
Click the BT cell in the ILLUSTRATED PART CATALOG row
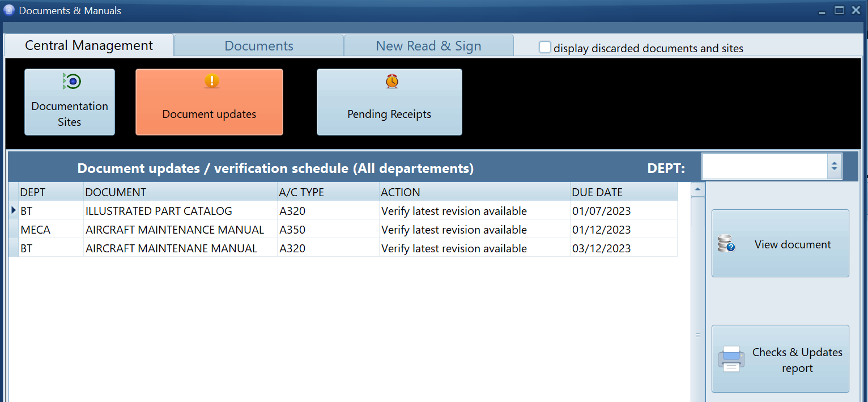click(51, 211)
